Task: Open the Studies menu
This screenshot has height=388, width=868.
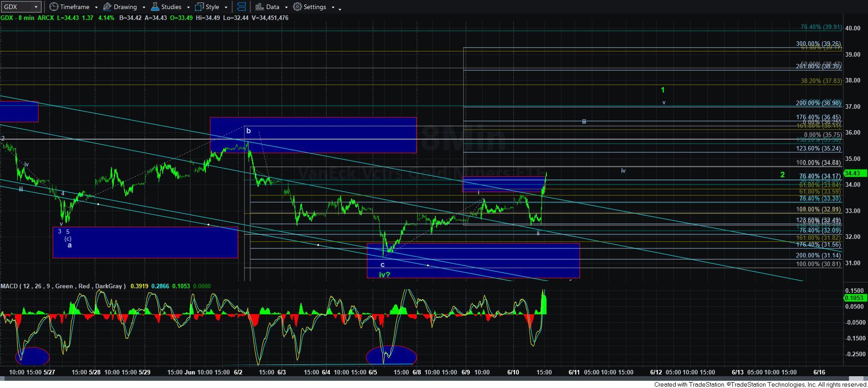Action: (x=171, y=7)
